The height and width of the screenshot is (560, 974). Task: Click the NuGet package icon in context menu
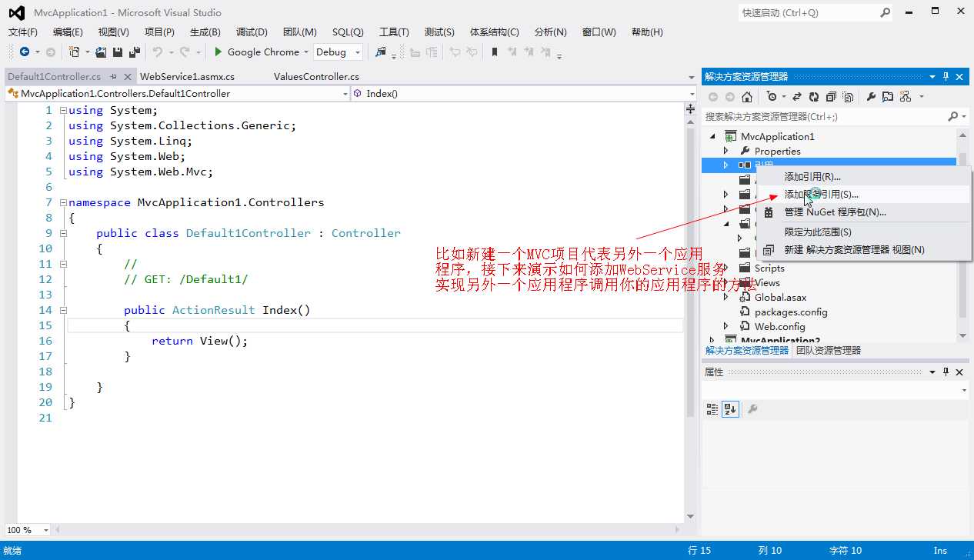tap(768, 212)
